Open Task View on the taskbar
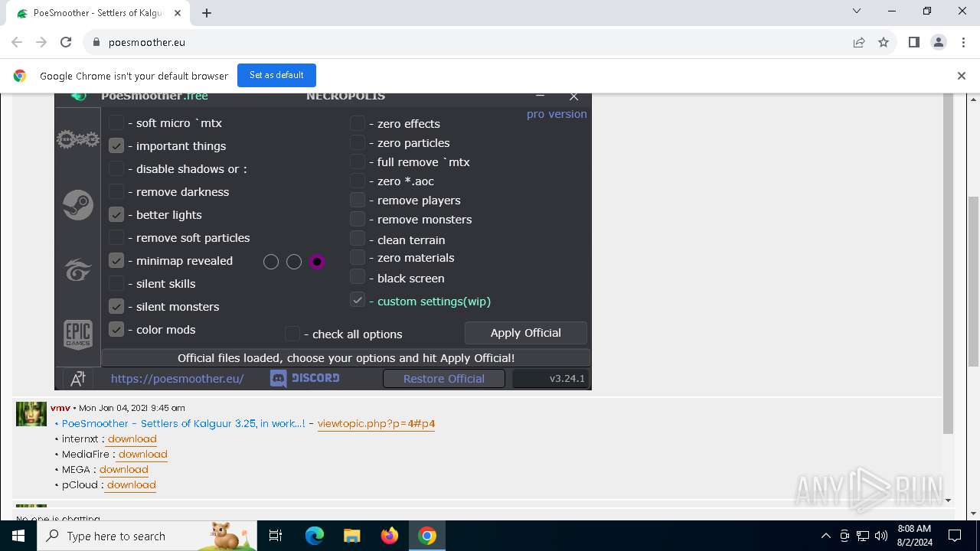980x551 pixels. click(276, 536)
